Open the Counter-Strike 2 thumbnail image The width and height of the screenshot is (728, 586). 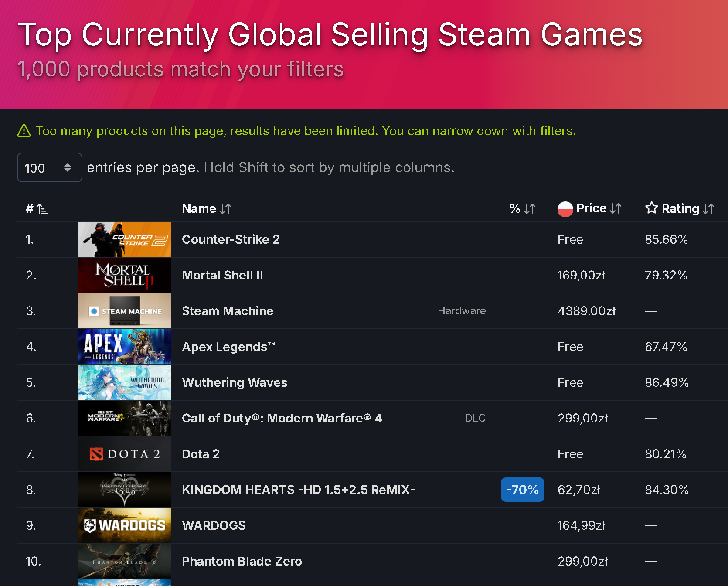(x=125, y=239)
